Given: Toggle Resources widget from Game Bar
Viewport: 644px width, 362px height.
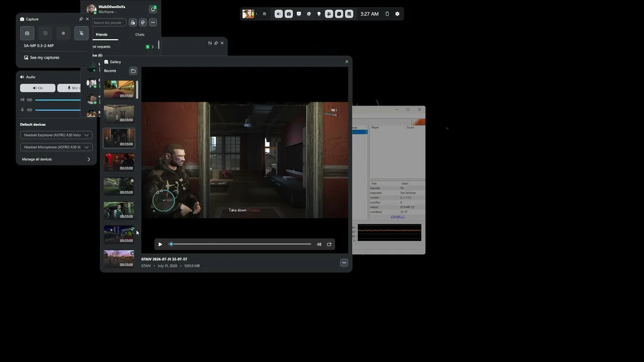Looking at the screenshot, I should coord(309,14).
